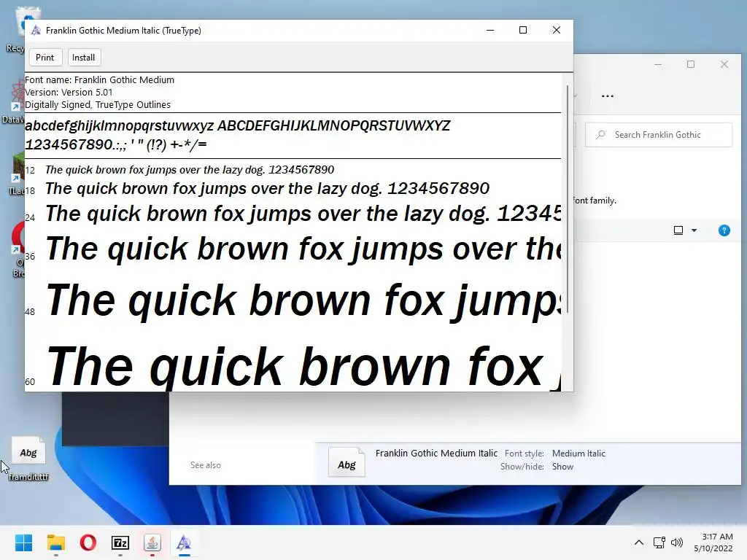Open the Windows Start menu
This screenshot has height=560, width=747.
24,542
